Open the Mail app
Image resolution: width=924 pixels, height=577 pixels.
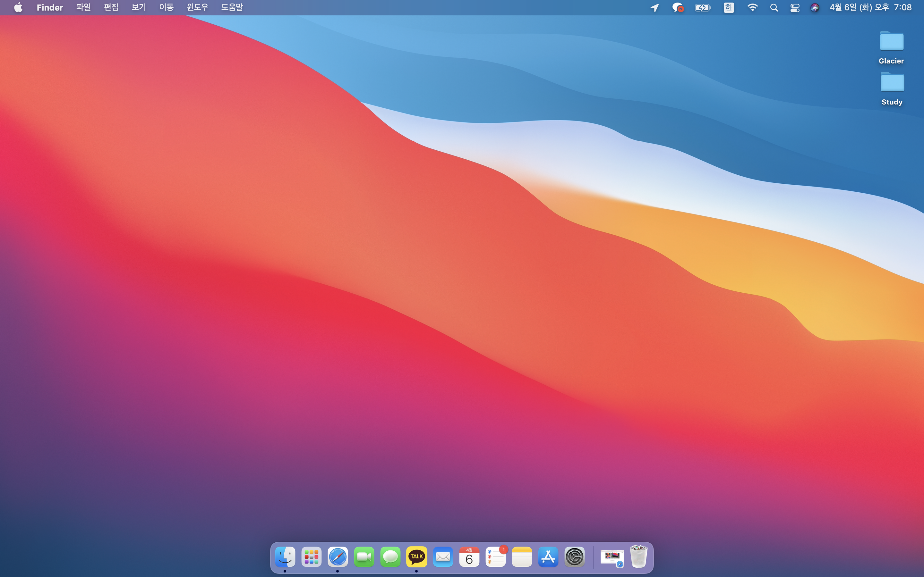coord(443,557)
